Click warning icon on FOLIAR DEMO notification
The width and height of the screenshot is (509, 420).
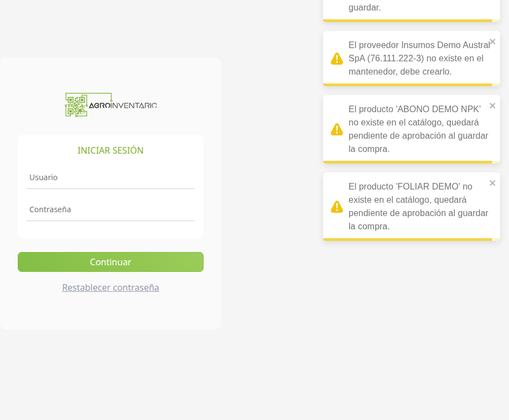coord(337,207)
